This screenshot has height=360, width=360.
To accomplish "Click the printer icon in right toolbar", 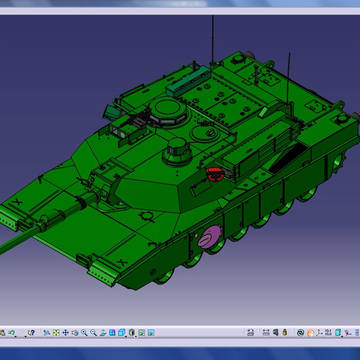I will (251, 332).
